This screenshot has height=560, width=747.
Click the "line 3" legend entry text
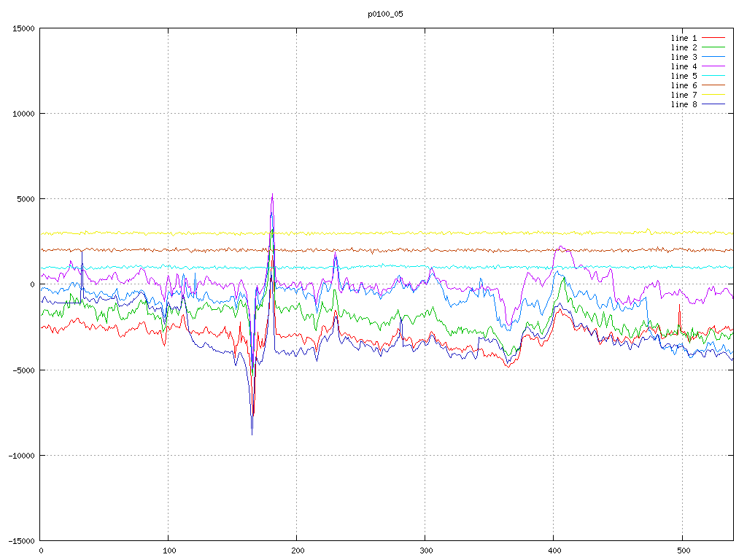coord(684,57)
